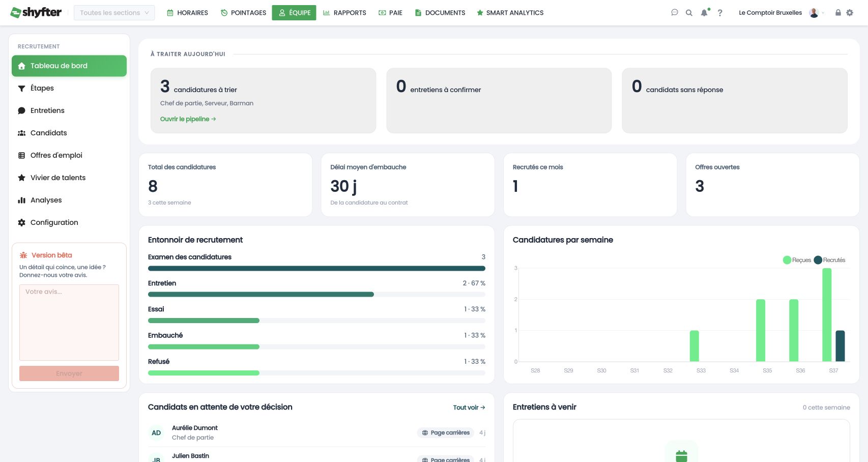Image resolution: width=868 pixels, height=462 pixels.
Task: Open the Documents menu
Action: pos(440,13)
